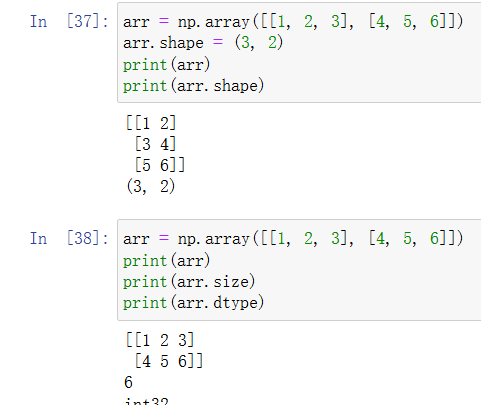Click the '[4 5 6]]' output row
The width and height of the screenshot is (481, 405).
(169, 361)
